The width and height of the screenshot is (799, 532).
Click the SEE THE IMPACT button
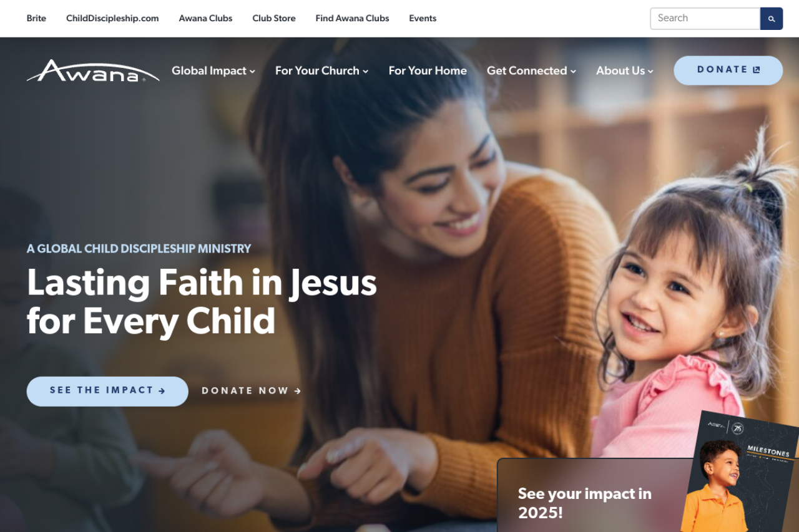click(107, 391)
